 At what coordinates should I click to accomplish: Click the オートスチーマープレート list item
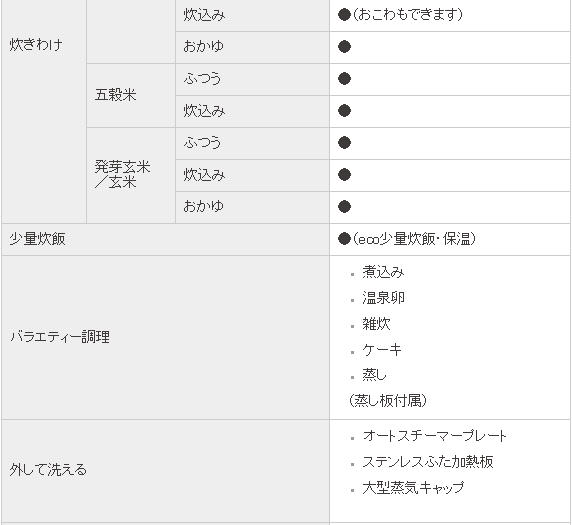click(x=434, y=436)
